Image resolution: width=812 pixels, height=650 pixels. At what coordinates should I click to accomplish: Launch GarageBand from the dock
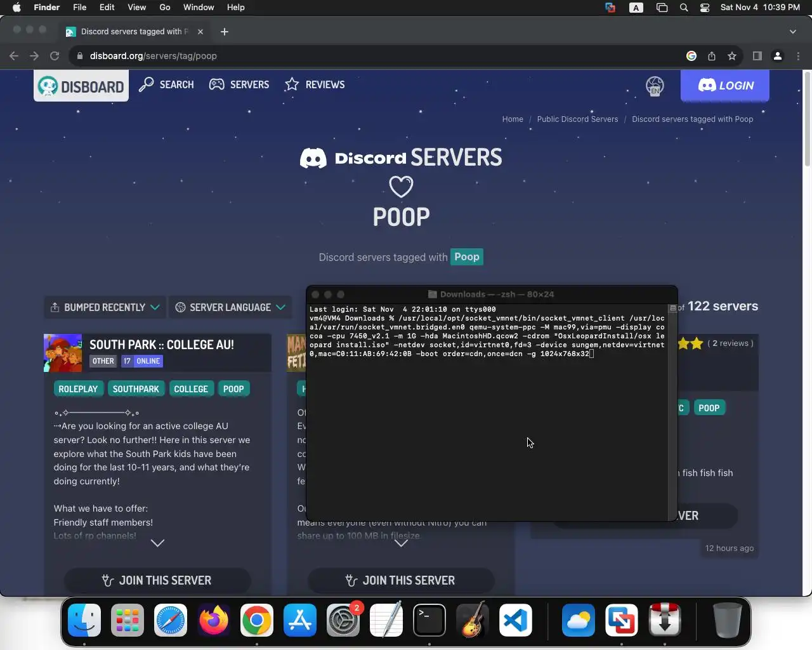[x=473, y=620]
